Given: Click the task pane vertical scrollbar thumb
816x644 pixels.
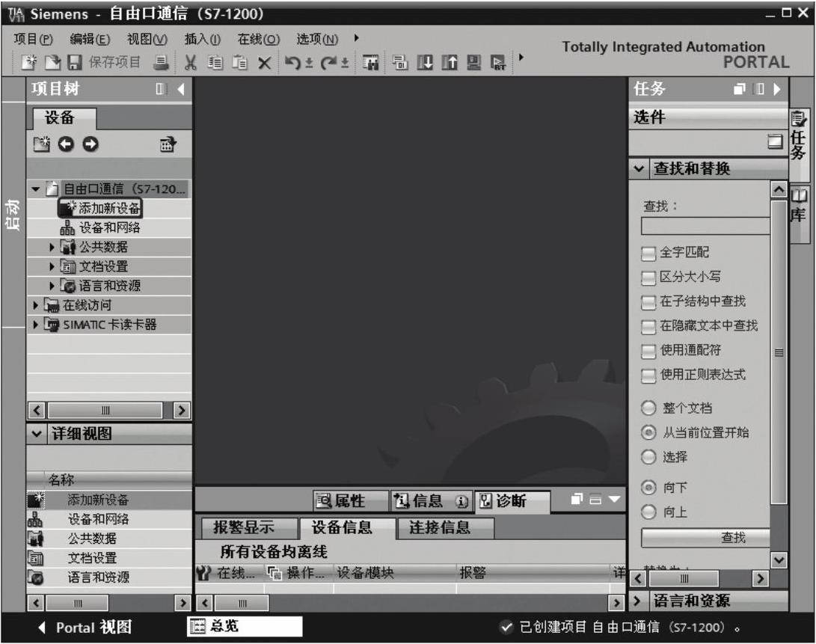Looking at the screenshot, I should pyautogui.click(x=779, y=352).
